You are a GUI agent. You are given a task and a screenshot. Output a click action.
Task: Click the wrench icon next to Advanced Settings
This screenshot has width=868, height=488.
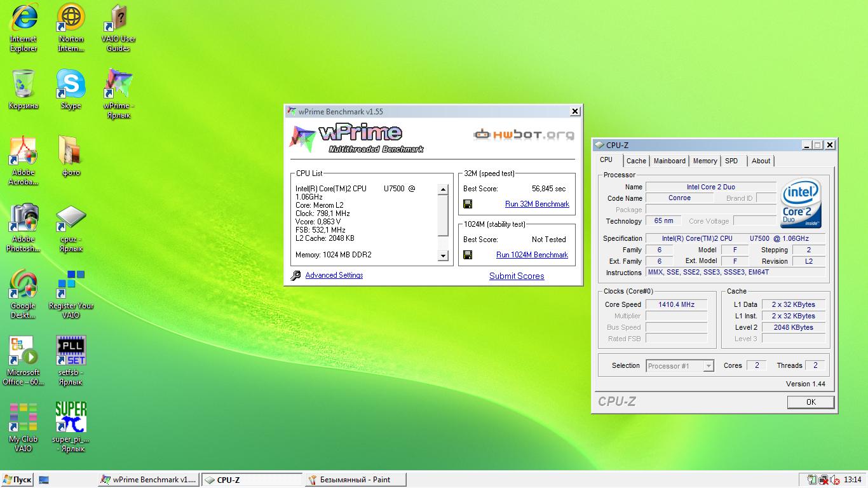pyautogui.click(x=295, y=276)
